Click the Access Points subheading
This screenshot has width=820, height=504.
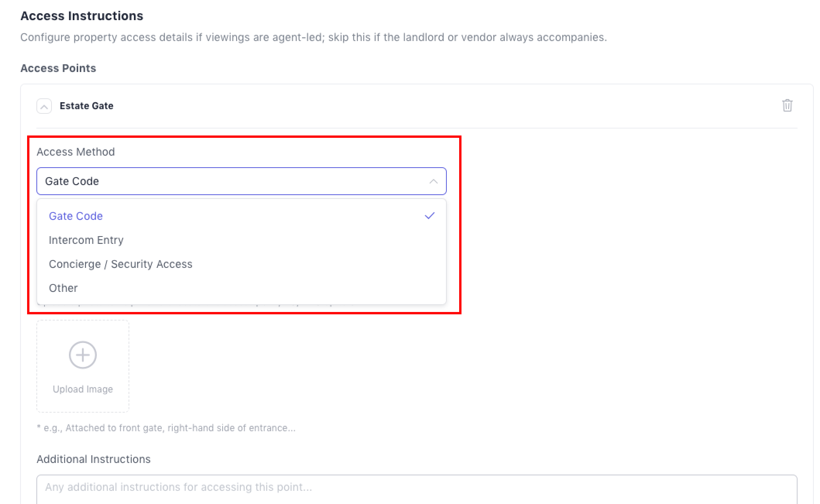(58, 68)
